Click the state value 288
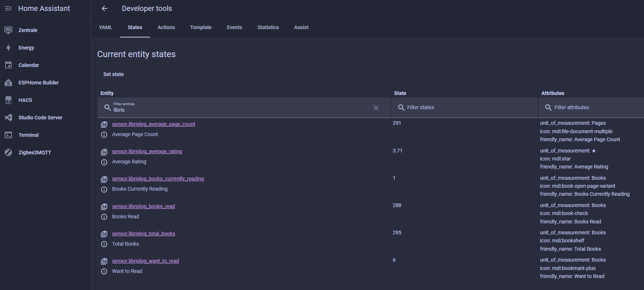Screen dimensions: 644x290 click(397, 205)
